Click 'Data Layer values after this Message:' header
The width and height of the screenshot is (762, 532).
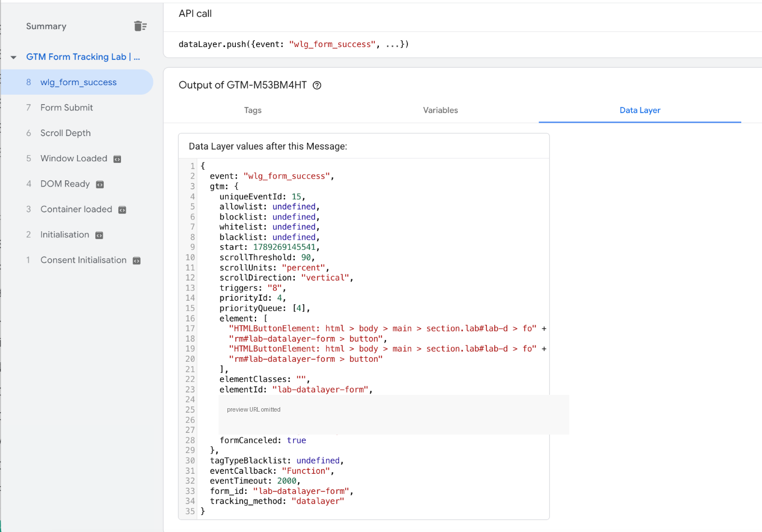(x=268, y=146)
